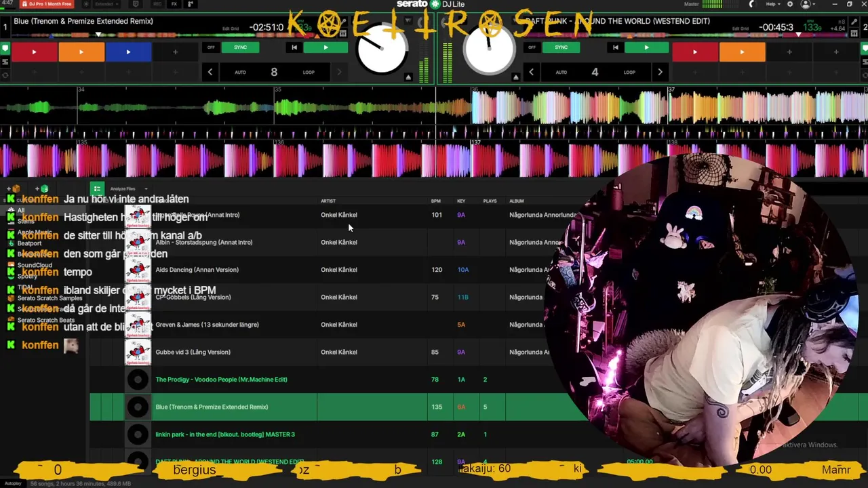This screenshot has width=868, height=488.
Task: Double right deck loop length
Action: [x=660, y=72]
